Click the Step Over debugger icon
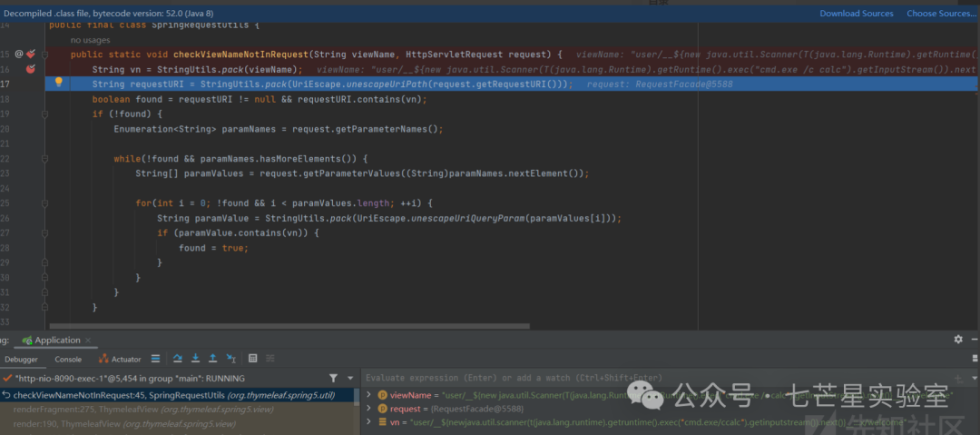Viewport: 980px width, 435px height. pyautogui.click(x=178, y=359)
